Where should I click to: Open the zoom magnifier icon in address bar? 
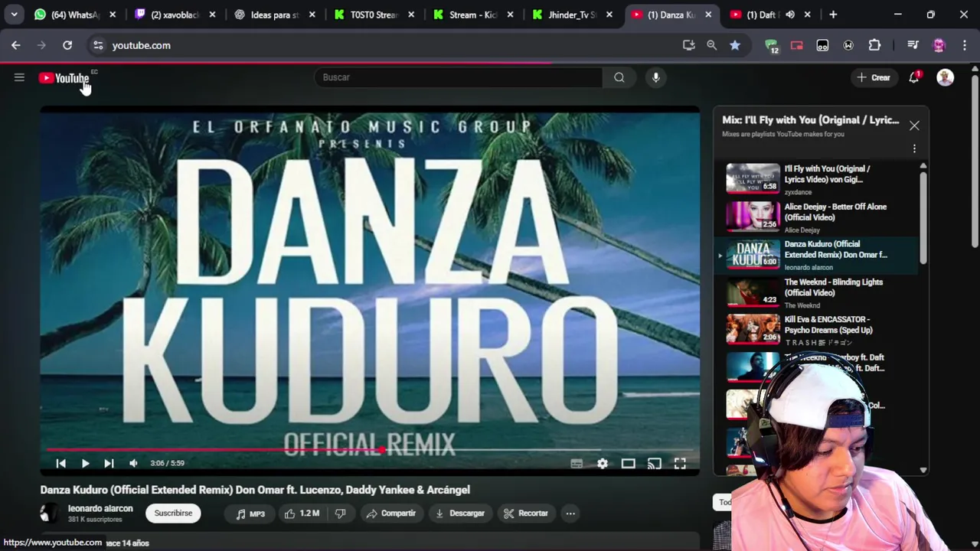711,45
